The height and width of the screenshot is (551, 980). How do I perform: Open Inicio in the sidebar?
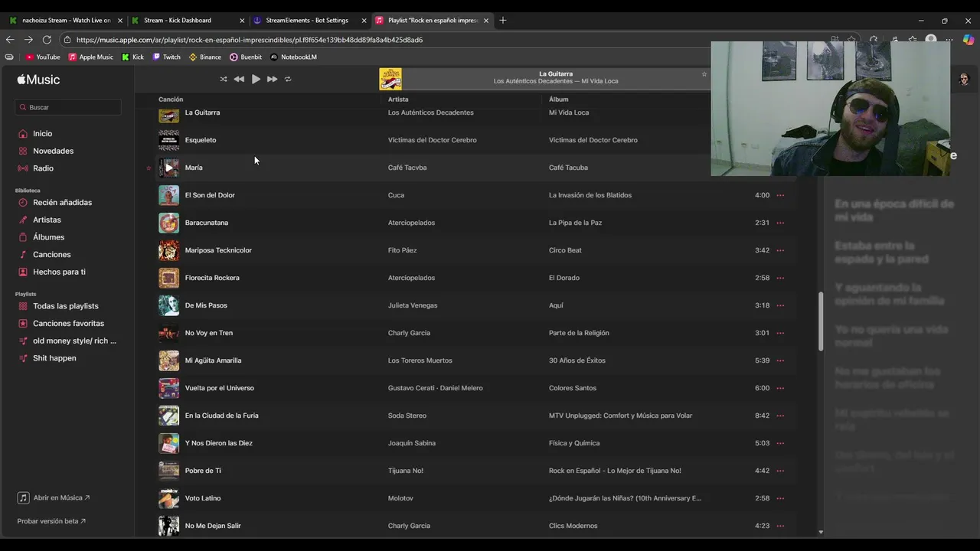coord(42,134)
